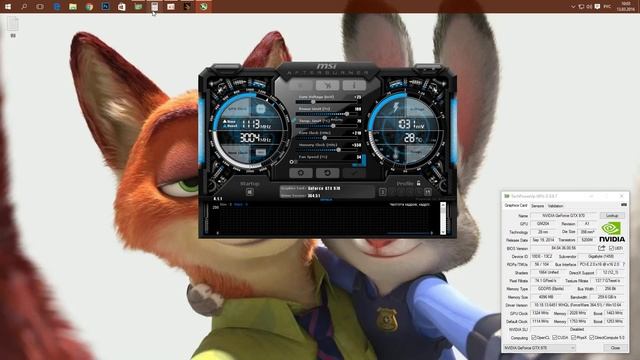Viewport: 640px width, 360px height.
Task: Toggle the UEFI checkbox in GPU-Z
Action: point(611,248)
